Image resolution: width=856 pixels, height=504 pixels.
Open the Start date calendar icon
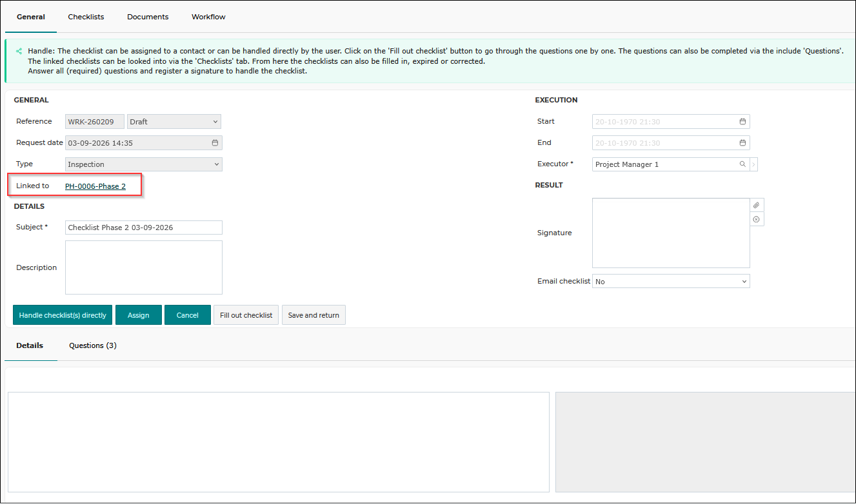(x=742, y=121)
